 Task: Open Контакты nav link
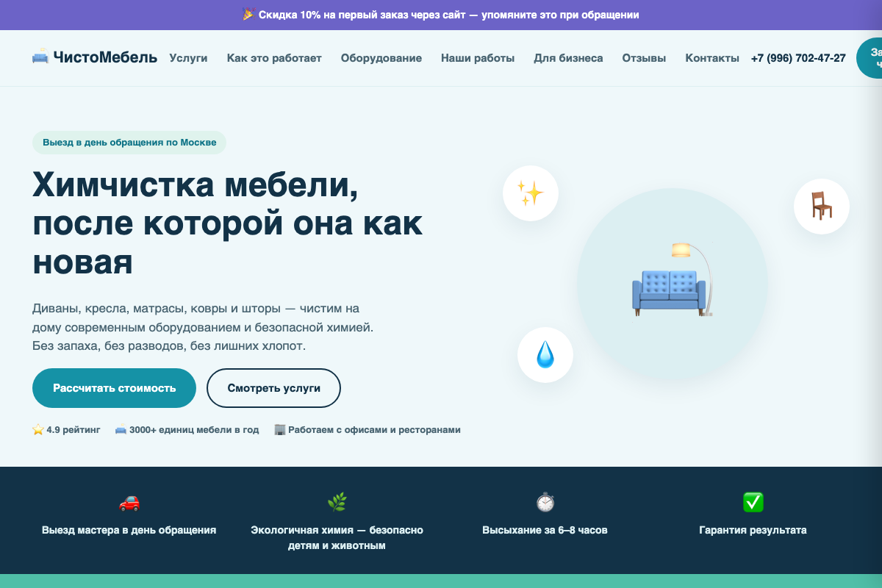(x=712, y=58)
